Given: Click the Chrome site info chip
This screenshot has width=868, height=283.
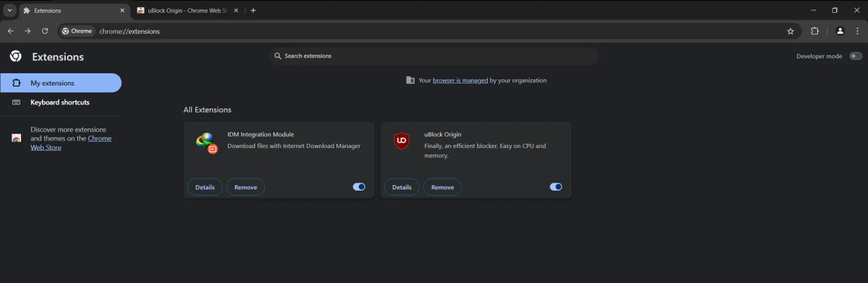Looking at the screenshot, I should [77, 31].
